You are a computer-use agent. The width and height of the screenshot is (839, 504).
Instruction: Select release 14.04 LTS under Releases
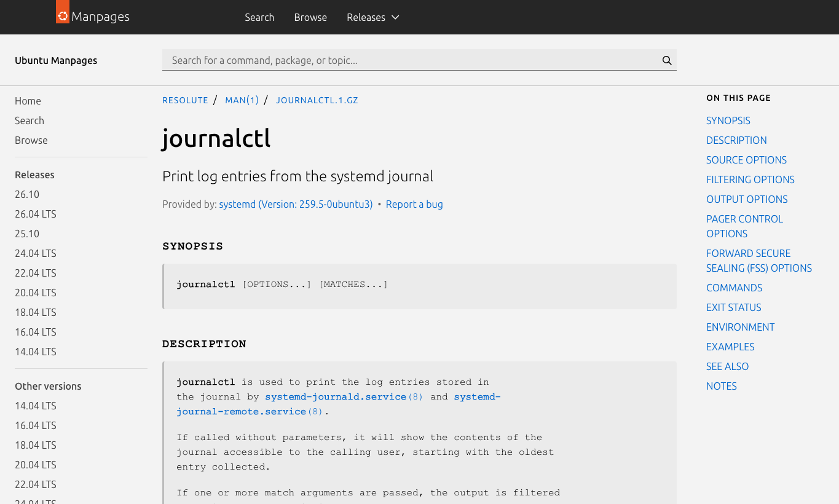click(x=36, y=352)
